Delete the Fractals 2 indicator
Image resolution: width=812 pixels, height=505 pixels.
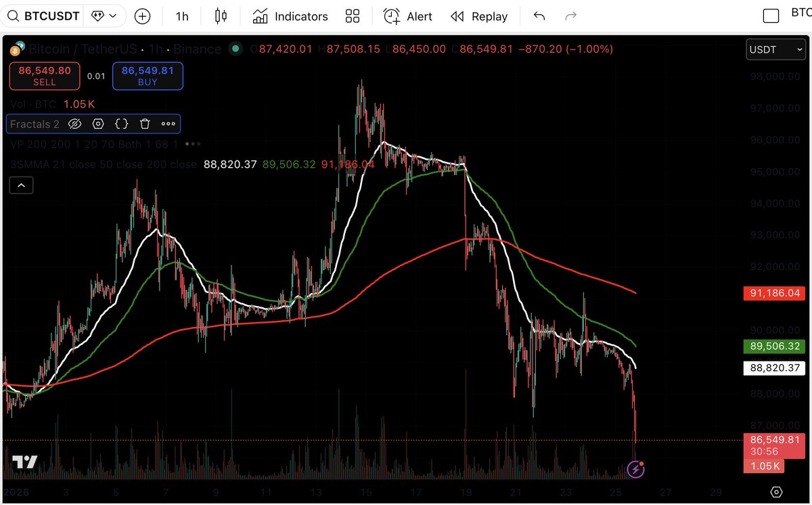point(145,124)
